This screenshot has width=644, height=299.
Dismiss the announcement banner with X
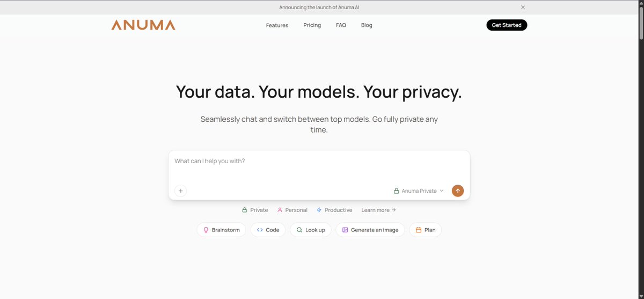[x=523, y=8]
